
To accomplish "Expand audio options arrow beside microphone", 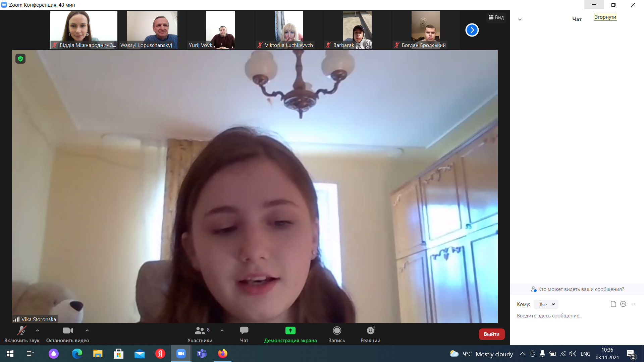I will 38,330.
